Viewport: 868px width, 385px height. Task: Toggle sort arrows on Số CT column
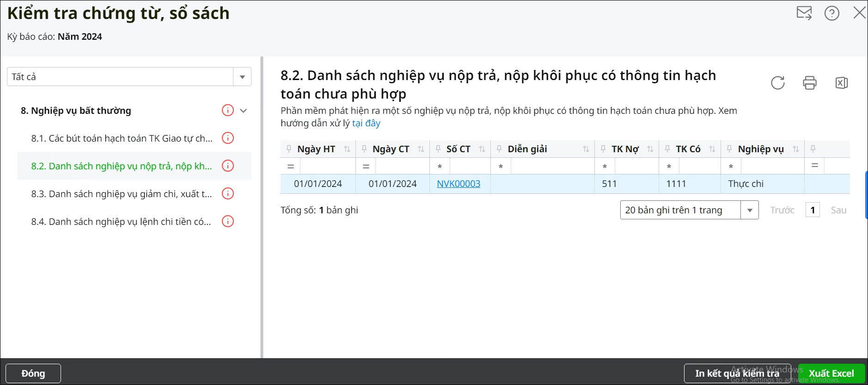click(482, 149)
